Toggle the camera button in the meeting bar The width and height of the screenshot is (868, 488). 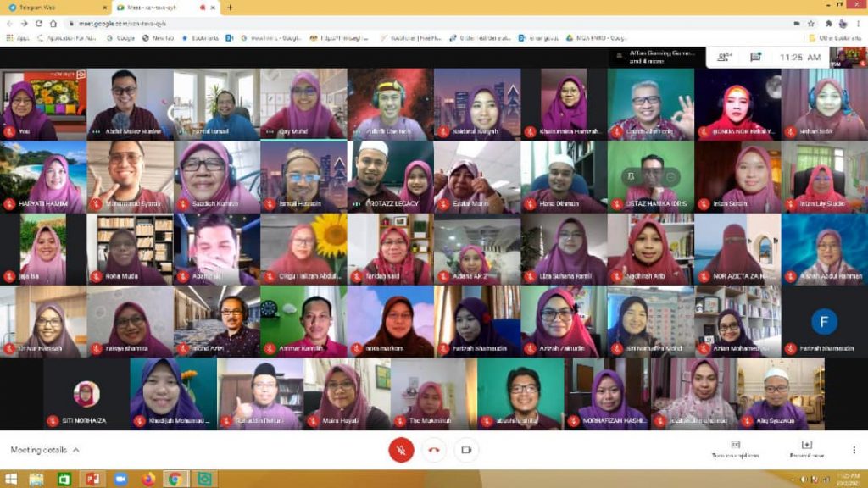click(x=465, y=450)
